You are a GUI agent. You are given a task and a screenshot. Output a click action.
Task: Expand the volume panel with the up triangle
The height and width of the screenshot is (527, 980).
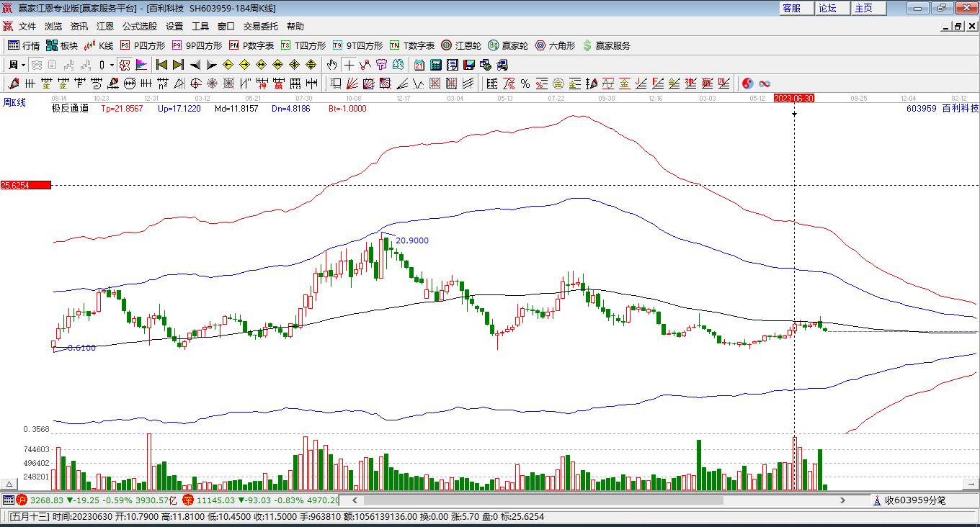9,484
